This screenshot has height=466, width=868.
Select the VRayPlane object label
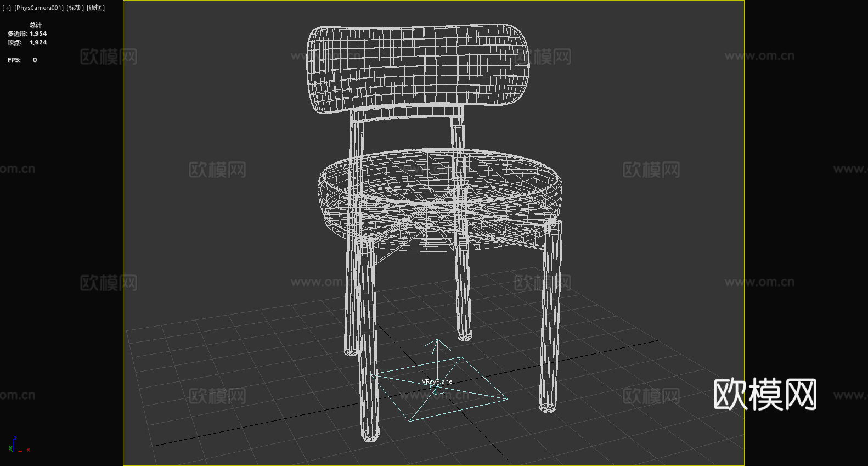[437, 381]
